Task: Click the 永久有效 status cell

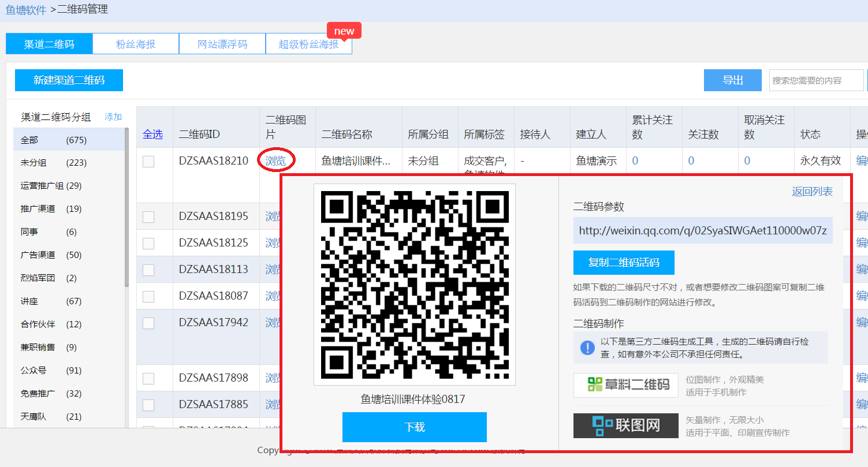Action: [x=821, y=161]
